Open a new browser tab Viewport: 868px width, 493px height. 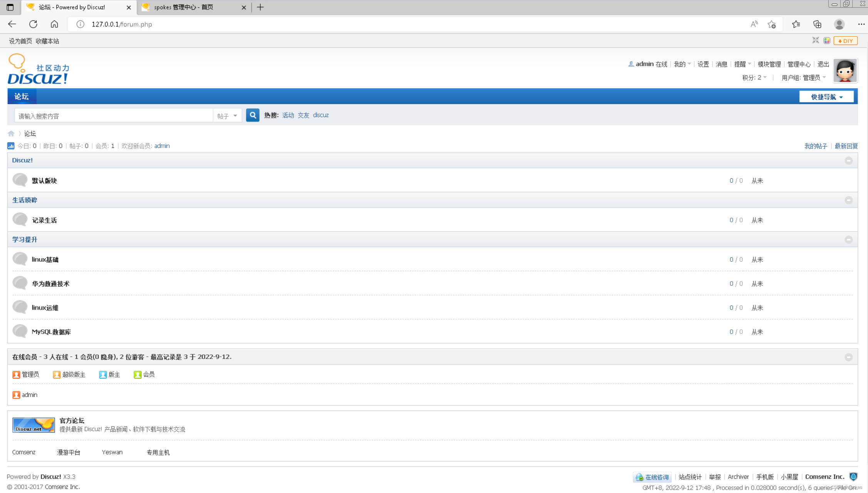(x=260, y=7)
